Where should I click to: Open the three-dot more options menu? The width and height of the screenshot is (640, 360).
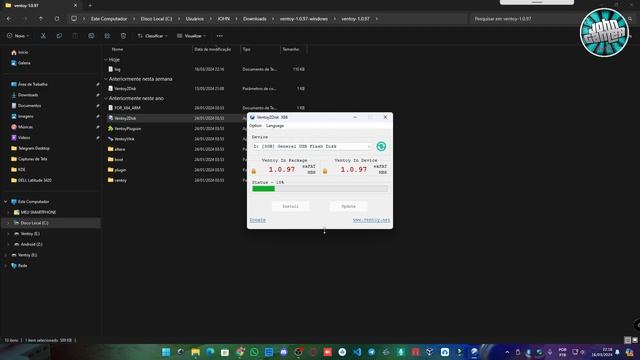pyautogui.click(x=220, y=36)
